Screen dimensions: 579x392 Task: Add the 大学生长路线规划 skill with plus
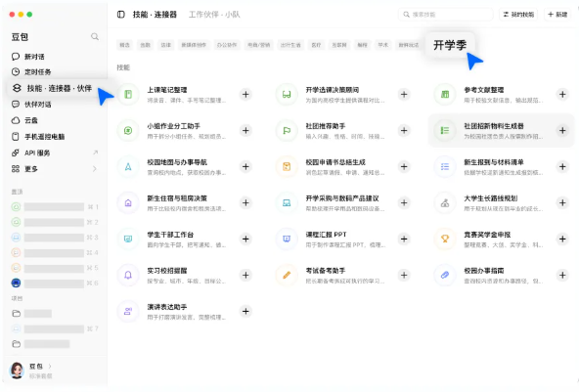click(x=562, y=203)
